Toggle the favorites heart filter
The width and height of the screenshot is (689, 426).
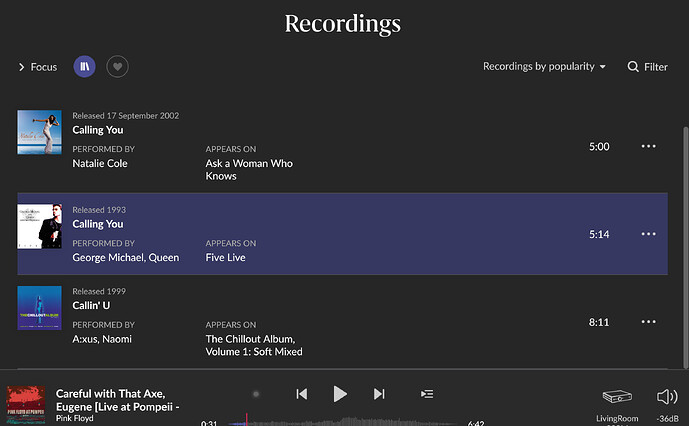pyautogui.click(x=117, y=67)
